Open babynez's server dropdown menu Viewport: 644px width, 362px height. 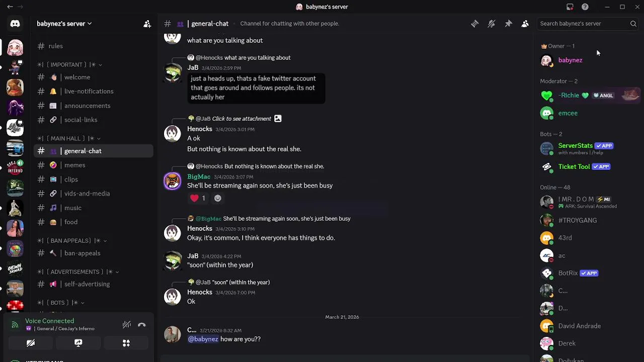pos(64,24)
